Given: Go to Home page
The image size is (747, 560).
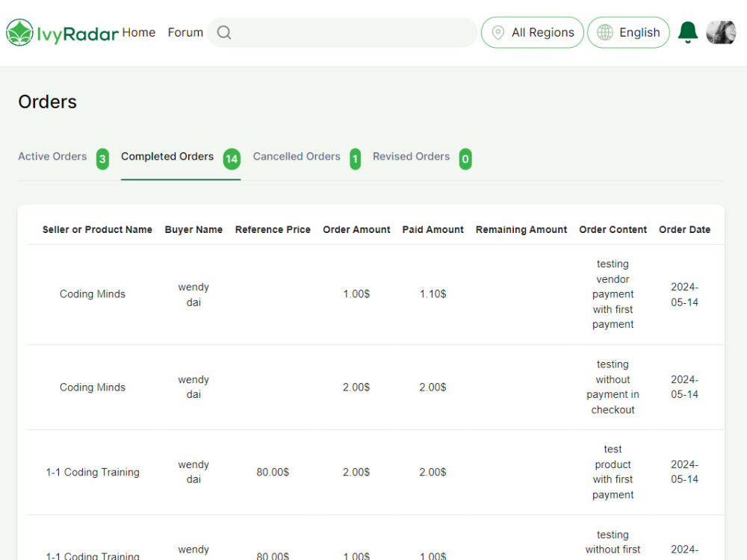Looking at the screenshot, I should tap(139, 32).
